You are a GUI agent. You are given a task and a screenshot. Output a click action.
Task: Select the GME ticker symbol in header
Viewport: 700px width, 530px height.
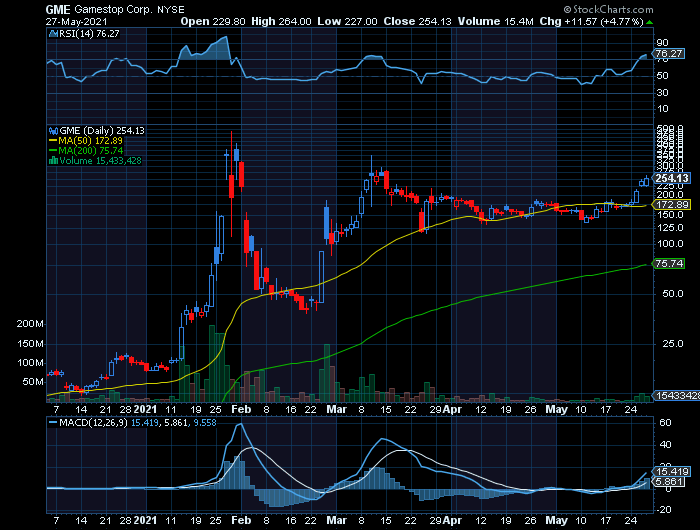(x=58, y=9)
